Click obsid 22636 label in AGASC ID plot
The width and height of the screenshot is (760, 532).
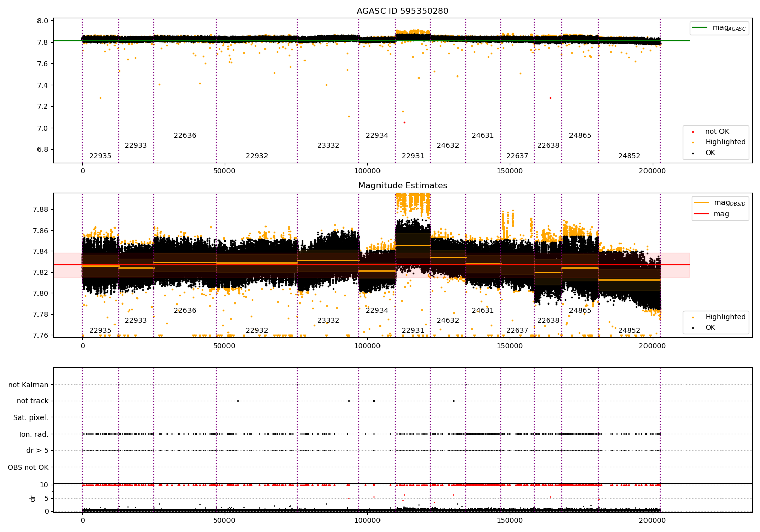tap(185, 135)
